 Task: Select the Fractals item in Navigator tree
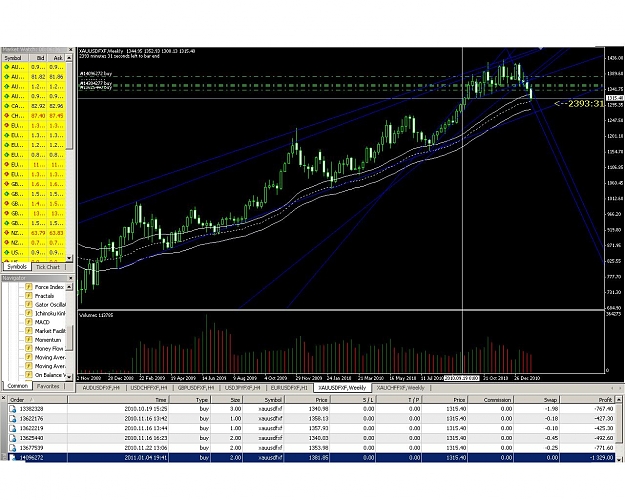click(x=44, y=296)
